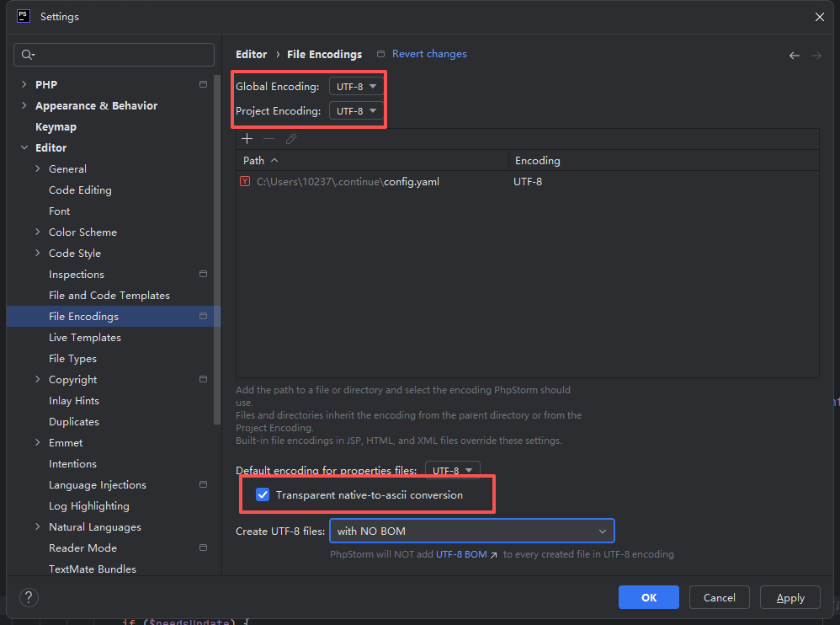840x625 pixels.
Task: Sort by the Path column header
Action: (x=372, y=160)
